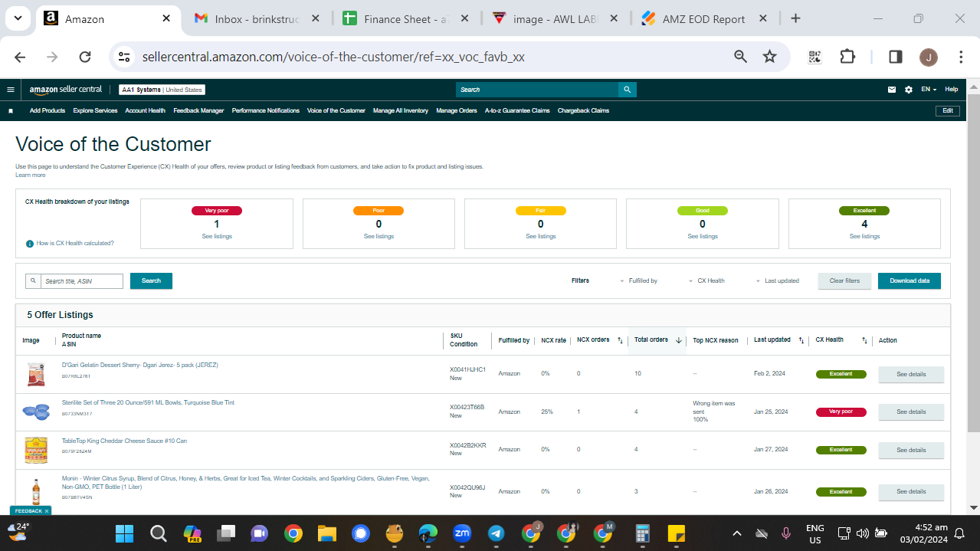Click See details for D'Gari Gelatin row
Screen dimensions: 980x551
click(910, 375)
